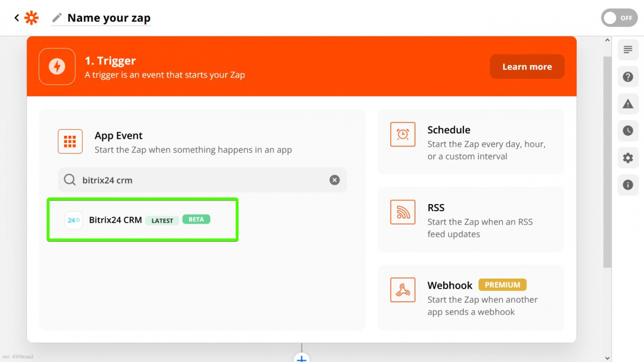Open zap details with the info icon

[628, 185]
